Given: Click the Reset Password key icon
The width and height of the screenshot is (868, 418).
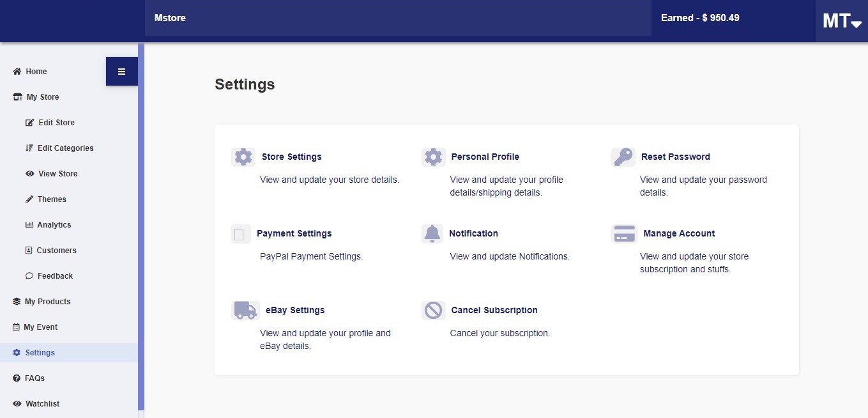Looking at the screenshot, I should [x=623, y=157].
